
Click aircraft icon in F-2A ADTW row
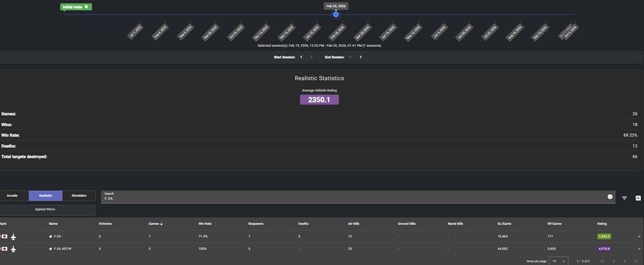[x=14, y=249]
